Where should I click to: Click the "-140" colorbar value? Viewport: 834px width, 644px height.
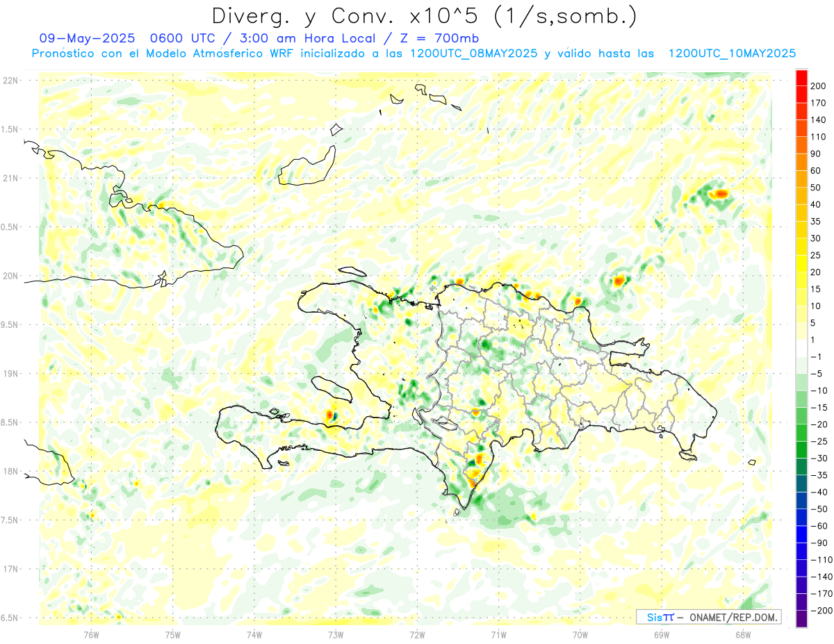point(821,577)
